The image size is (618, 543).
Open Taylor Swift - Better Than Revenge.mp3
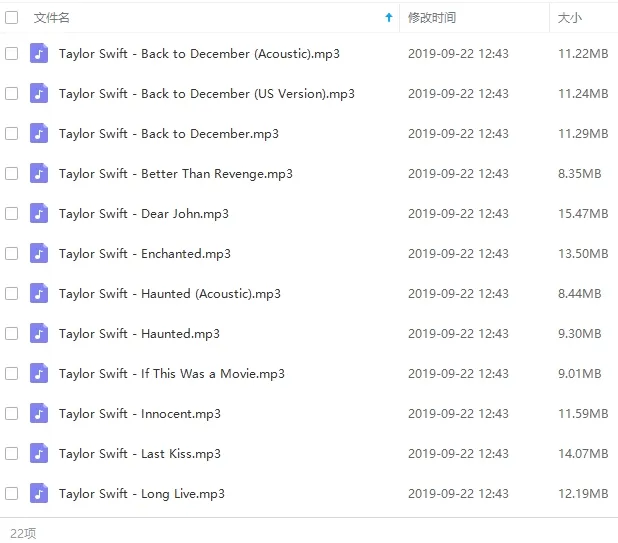click(x=176, y=174)
